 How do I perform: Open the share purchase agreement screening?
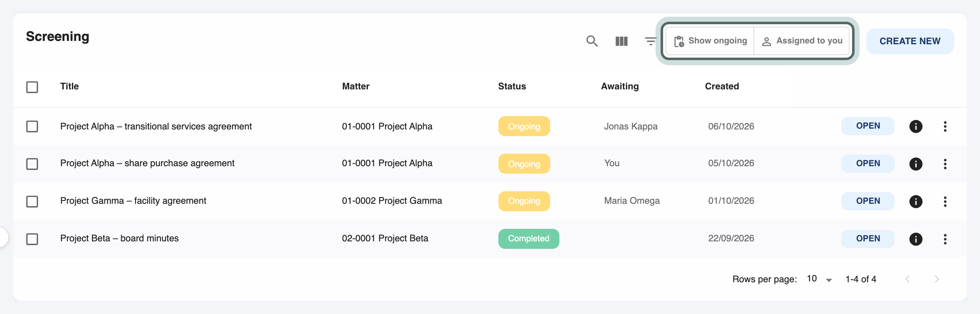(868, 164)
